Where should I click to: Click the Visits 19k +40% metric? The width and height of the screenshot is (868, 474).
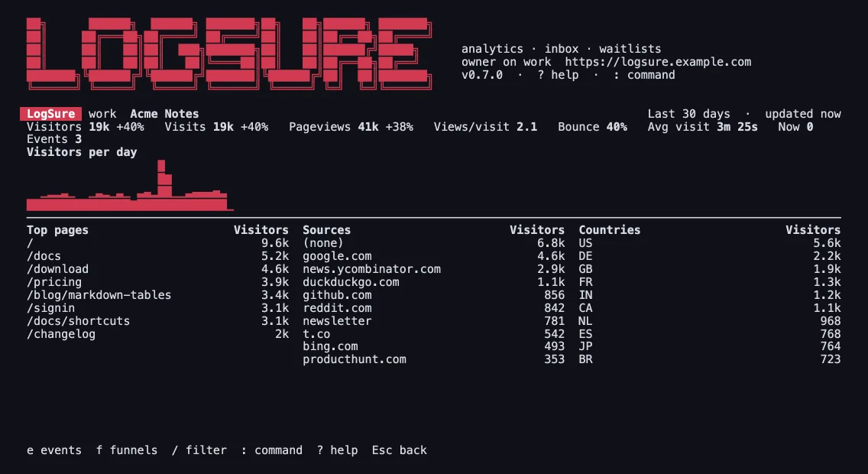tap(216, 127)
